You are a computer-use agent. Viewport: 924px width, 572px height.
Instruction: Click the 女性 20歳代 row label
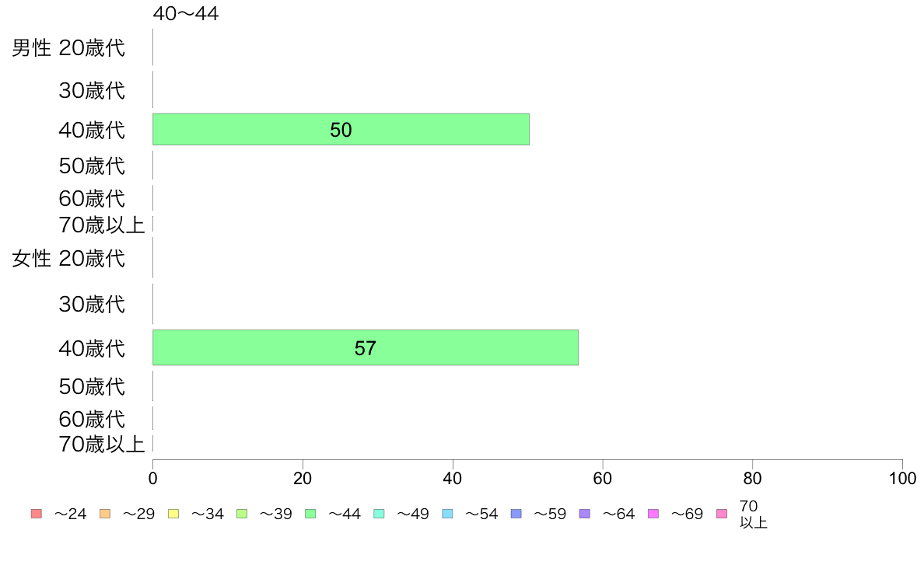click(x=68, y=259)
